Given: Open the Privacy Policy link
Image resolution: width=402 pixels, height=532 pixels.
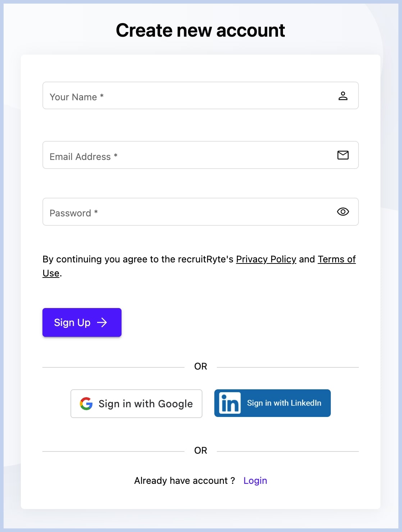Looking at the screenshot, I should (266, 259).
